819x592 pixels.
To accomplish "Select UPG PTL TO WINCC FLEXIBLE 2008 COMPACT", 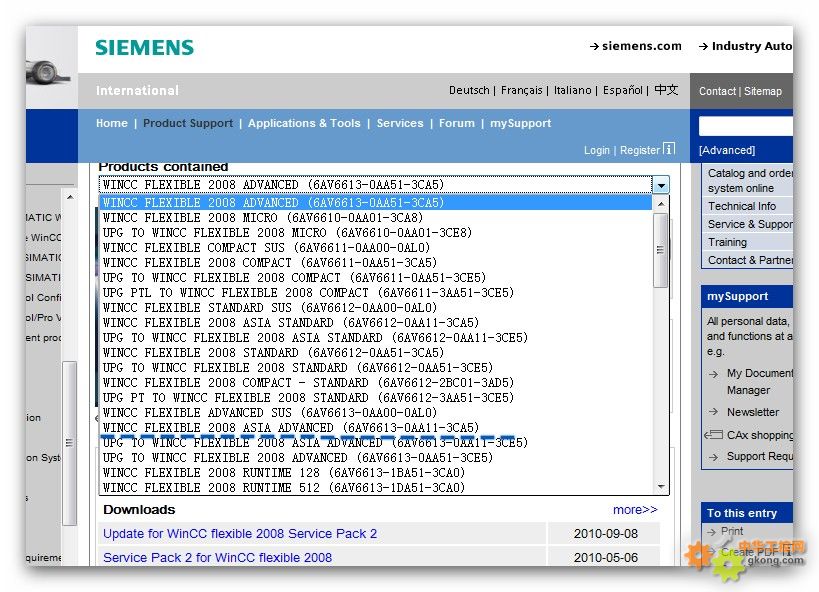I will click(x=376, y=293).
